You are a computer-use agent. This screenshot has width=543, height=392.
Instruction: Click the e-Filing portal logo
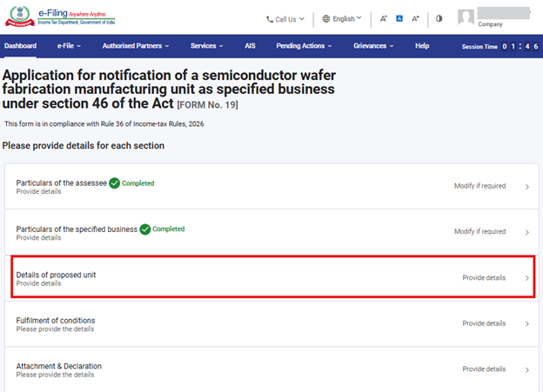point(59,17)
